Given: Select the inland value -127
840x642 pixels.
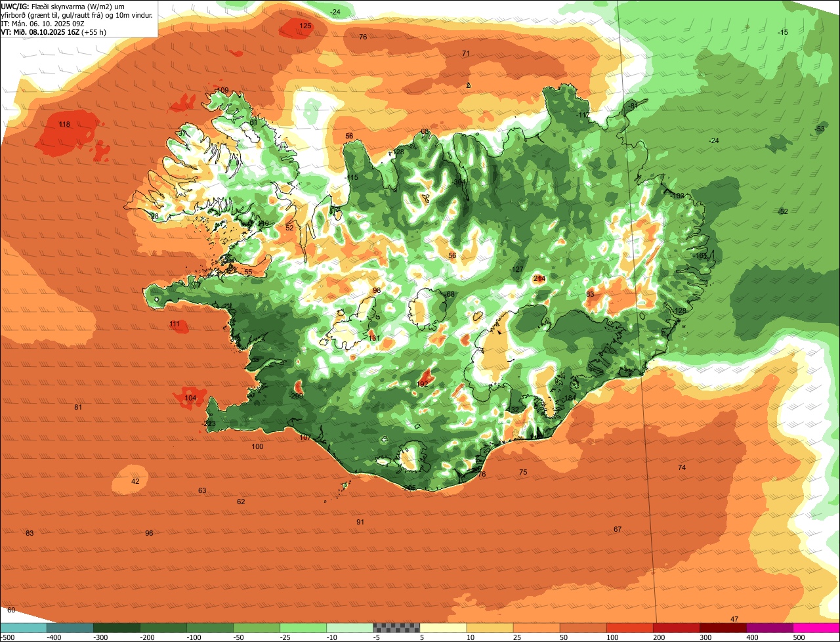Looking at the screenshot, I should pyautogui.click(x=516, y=269).
